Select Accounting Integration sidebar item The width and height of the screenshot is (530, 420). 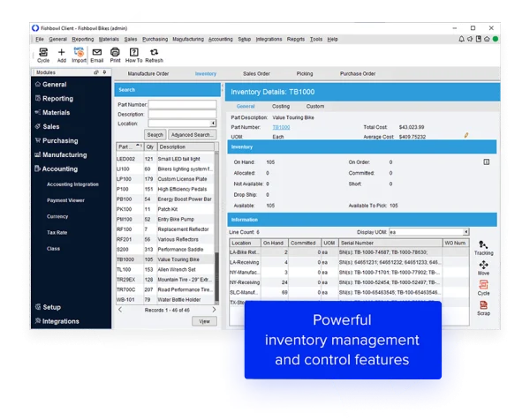pyautogui.click(x=72, y=184)
